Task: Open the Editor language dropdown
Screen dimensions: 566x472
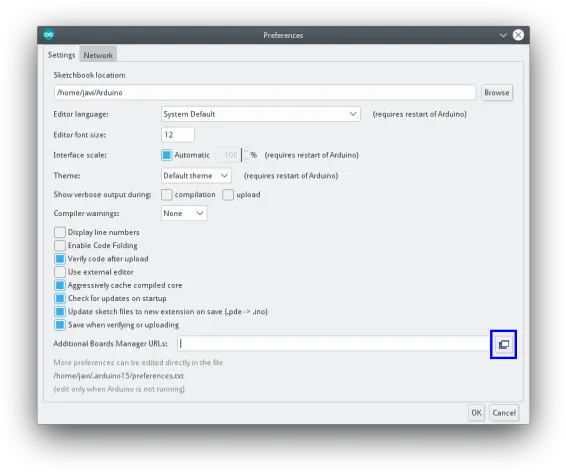Action: click(x=261, y=114)
